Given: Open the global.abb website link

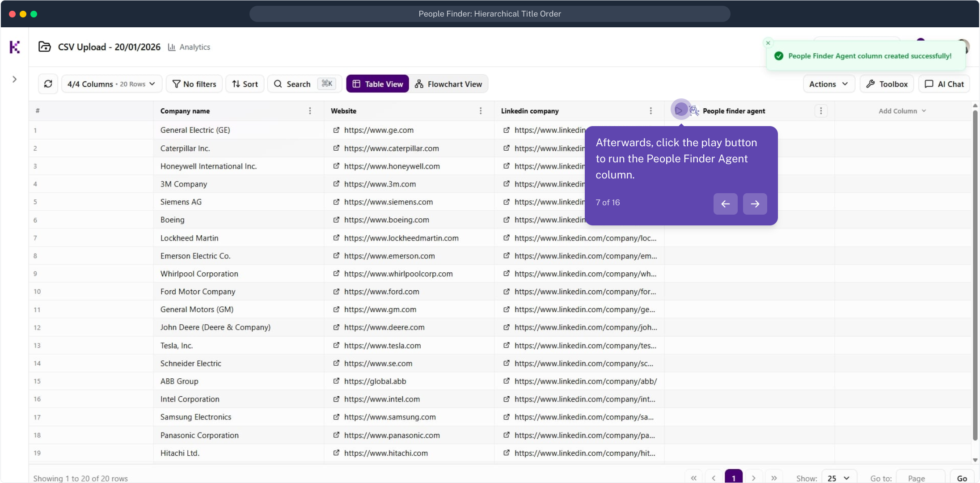Looking at the screenshot, I should coord(375,381).
